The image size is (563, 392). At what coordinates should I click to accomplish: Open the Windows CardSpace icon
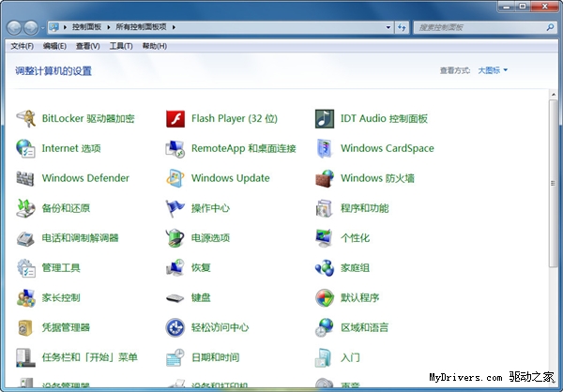coord(325,148)
